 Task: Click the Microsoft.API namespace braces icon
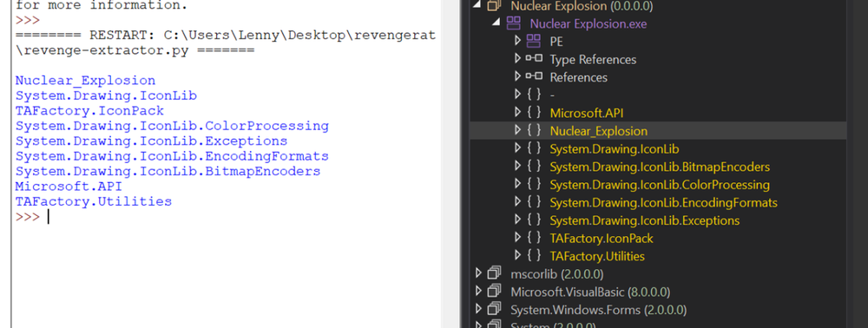pyautogui.click(x=534, y=113)
